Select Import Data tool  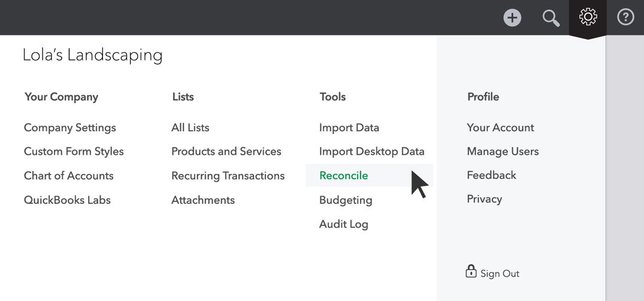pos(349,128)
